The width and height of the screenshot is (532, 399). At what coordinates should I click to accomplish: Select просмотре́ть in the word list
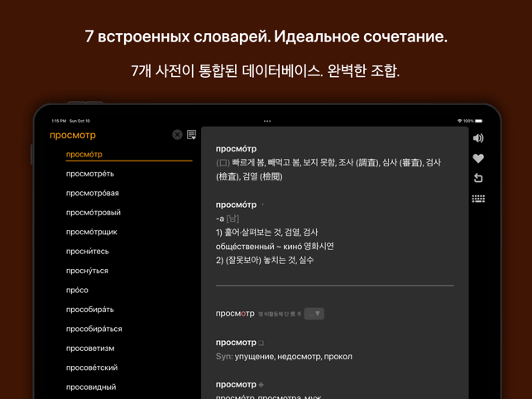[x=90, y=174]
